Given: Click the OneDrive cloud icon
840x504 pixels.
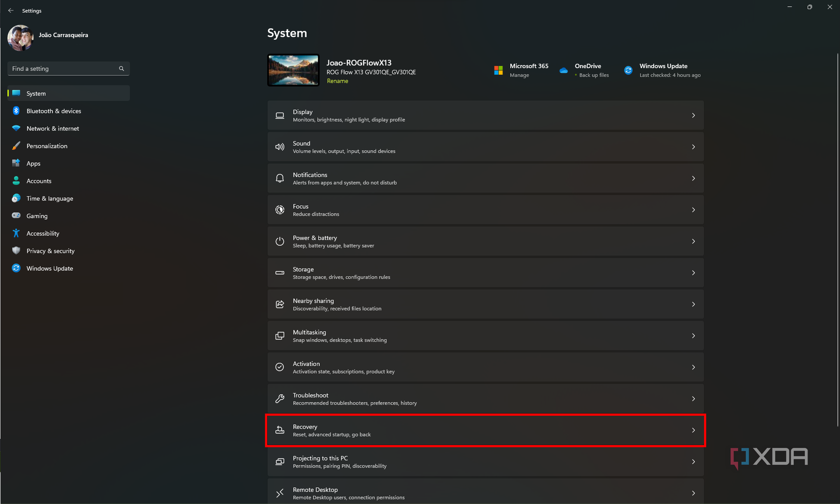Looking at the screenshot, I should (564, 70).
